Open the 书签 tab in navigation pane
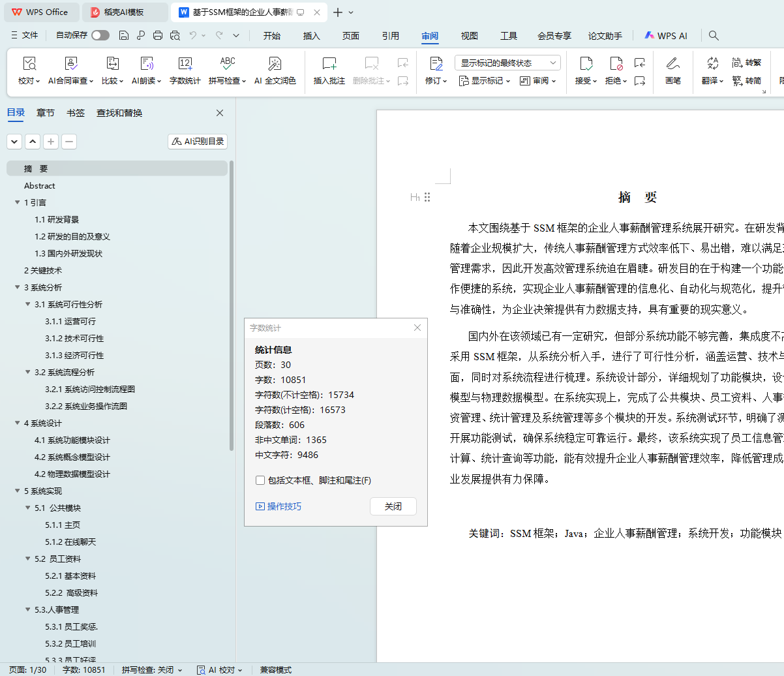Image resolution: width=784 pixels, height=676 pixels. tap(76, 113)
